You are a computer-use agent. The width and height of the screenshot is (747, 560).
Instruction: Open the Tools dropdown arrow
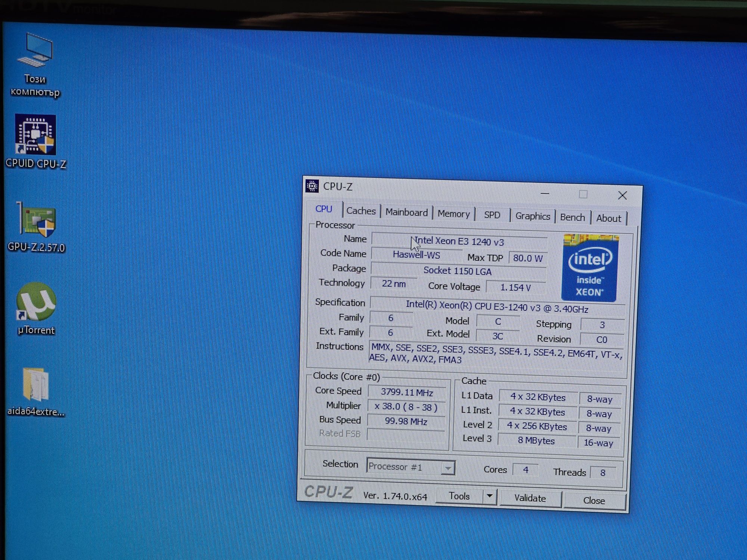tap(490, 496)
